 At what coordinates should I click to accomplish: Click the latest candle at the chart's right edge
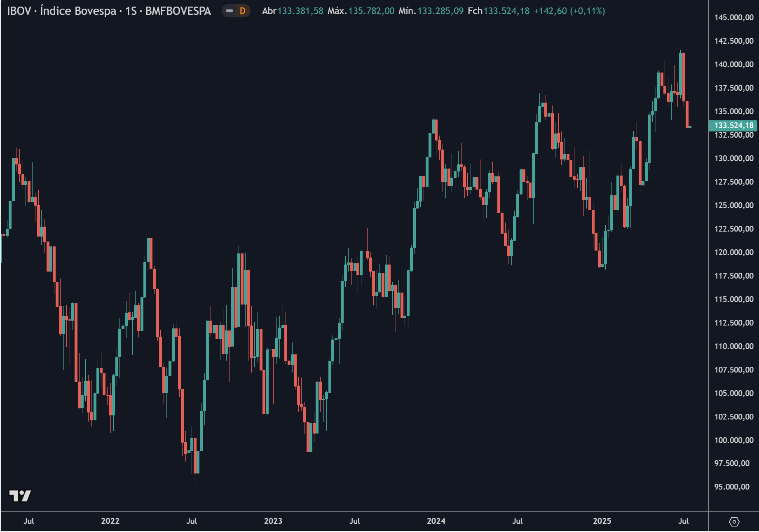pyautogui.click(x=690, y=127)
